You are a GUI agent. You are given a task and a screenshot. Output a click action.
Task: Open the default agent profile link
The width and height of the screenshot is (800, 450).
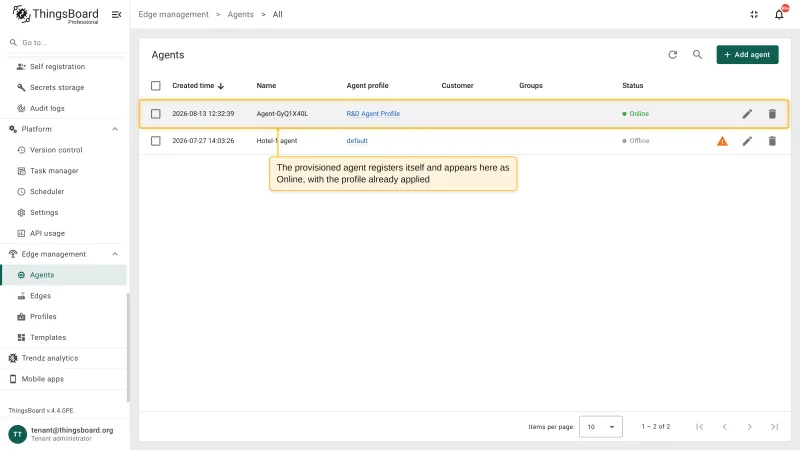click(357, 141)
